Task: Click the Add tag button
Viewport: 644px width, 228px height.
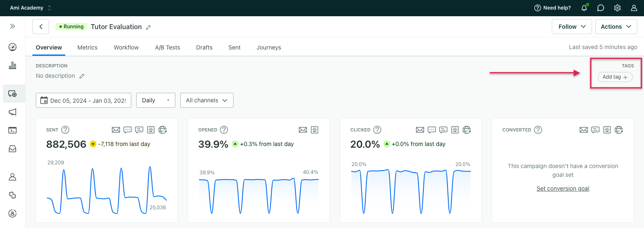Action: pos(615,77)
